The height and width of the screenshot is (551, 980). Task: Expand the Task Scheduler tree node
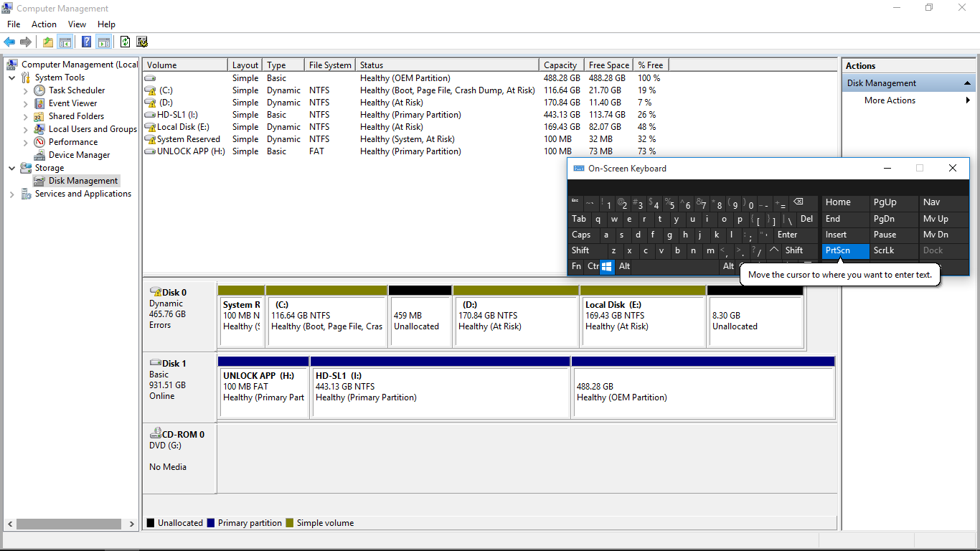[26, 90]
